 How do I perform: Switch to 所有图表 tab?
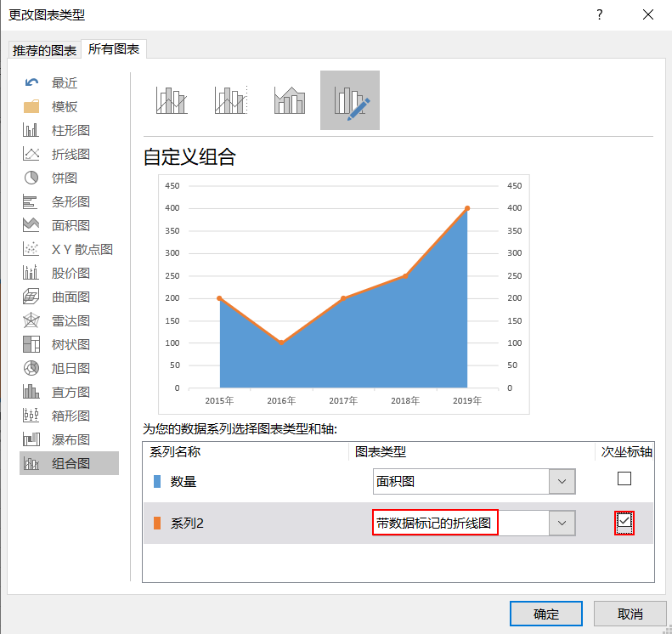pos(114,49)
